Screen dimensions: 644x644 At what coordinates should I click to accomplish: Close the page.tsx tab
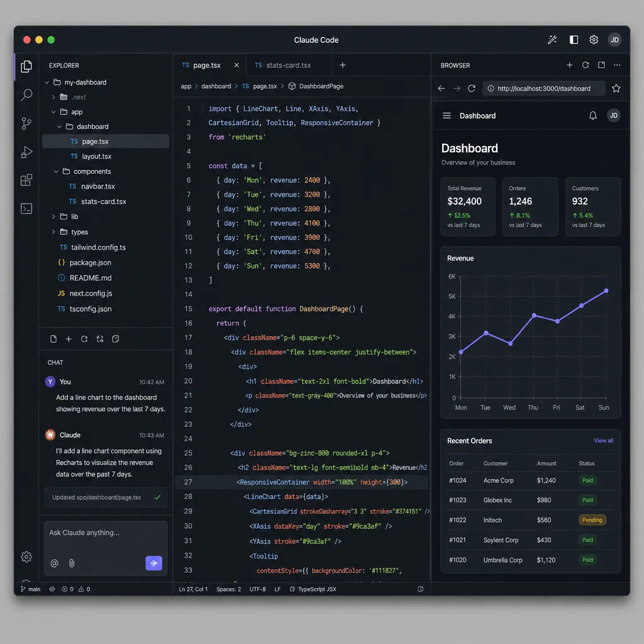(236, 65)
